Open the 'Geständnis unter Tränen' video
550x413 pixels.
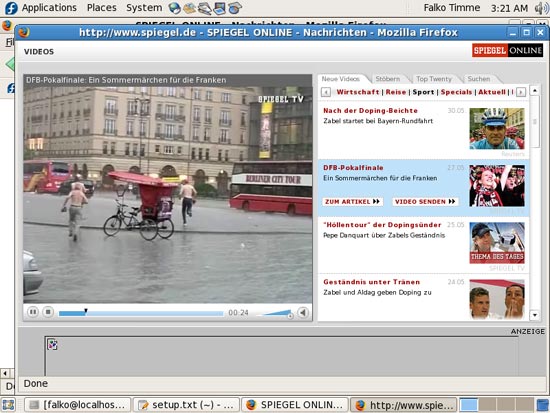pos(371,282)
